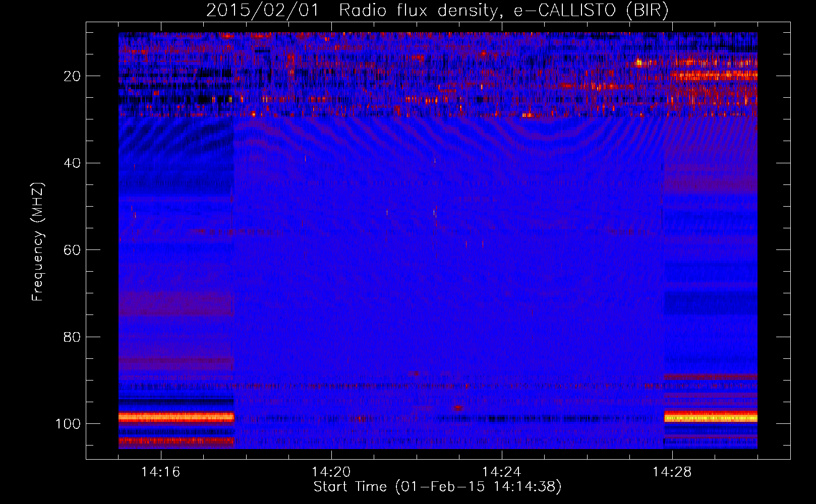816x504 pixels.
Task: Click the 40 frequency tick label
Action: (x=72, y=163)
